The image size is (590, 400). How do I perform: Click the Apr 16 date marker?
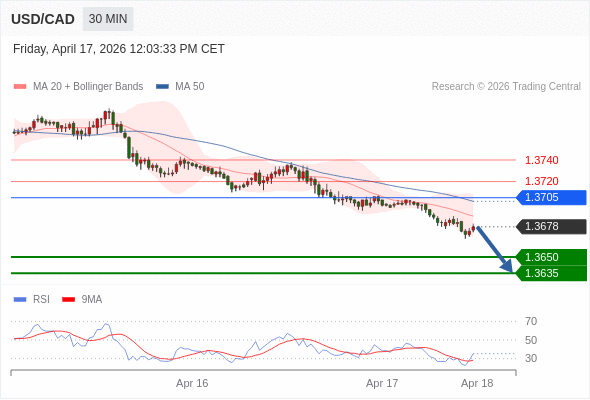click(x=192, y=383)
